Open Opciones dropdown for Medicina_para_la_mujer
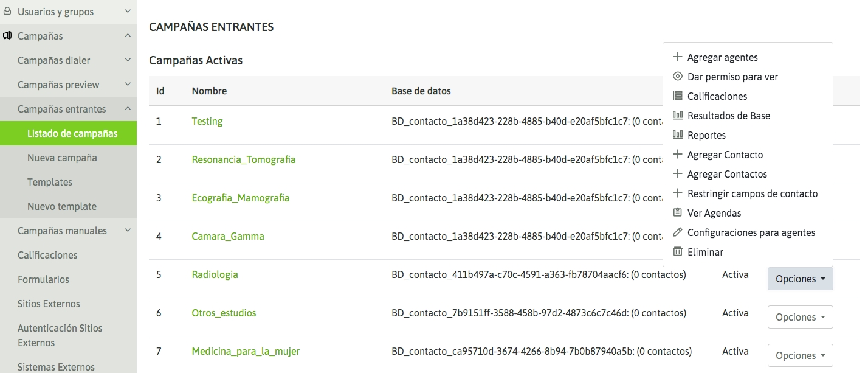 coord(800,355)
